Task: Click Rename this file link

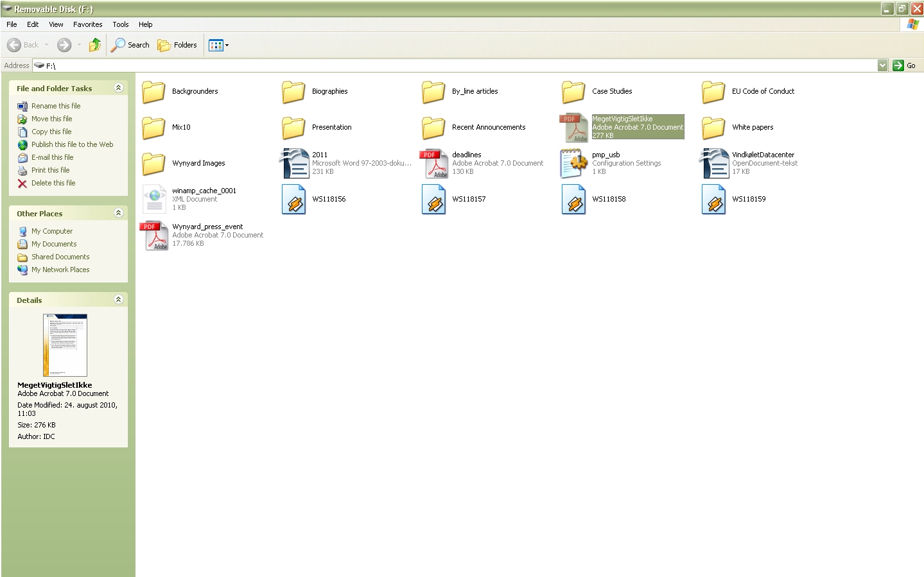Action: [x=56, y=106]
